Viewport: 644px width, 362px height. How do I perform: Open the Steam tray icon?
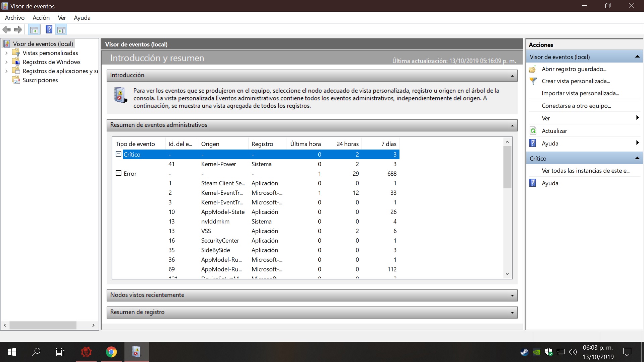(524, 352)
